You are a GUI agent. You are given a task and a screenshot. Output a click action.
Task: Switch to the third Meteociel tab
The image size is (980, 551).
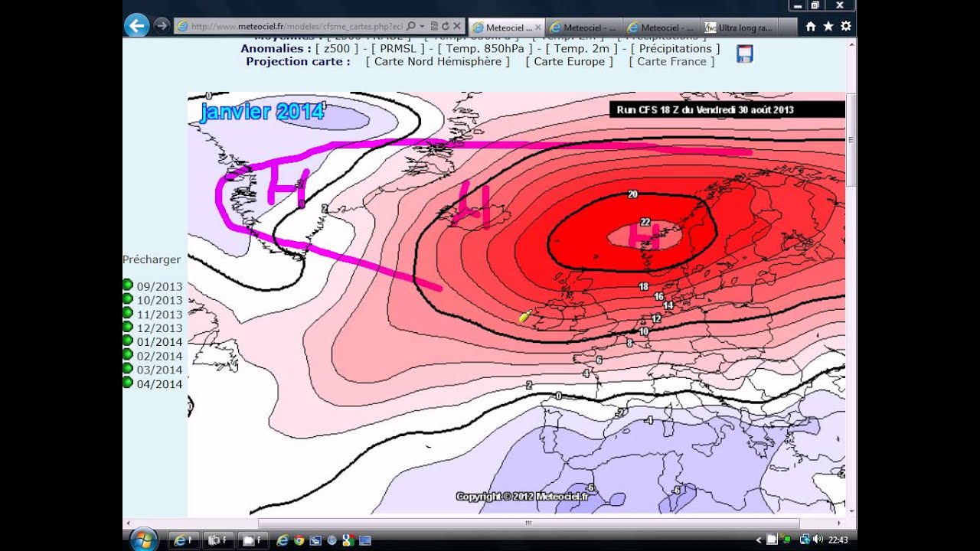pyautogui.click(x=661, y=28)
